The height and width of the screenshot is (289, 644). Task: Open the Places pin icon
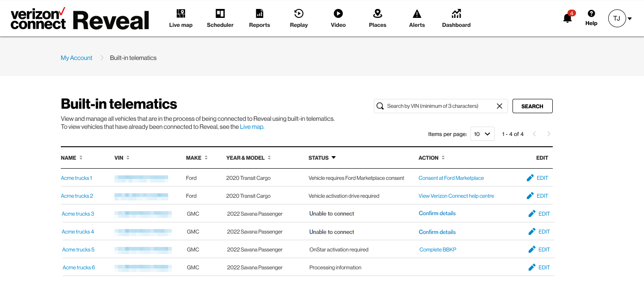coord(377,13)
